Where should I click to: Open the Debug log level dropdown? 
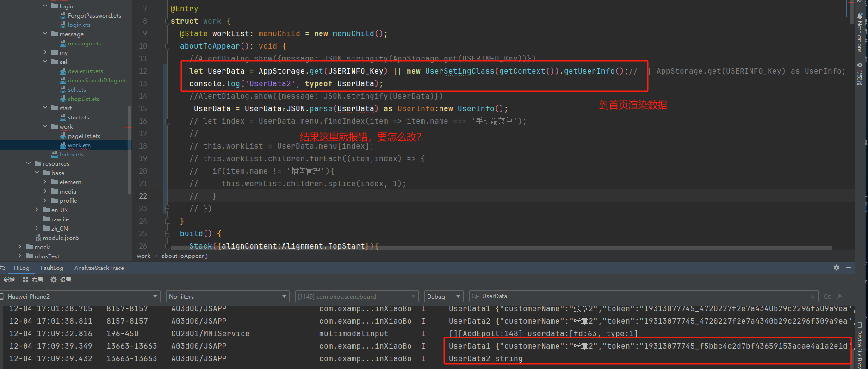[444, 296]
